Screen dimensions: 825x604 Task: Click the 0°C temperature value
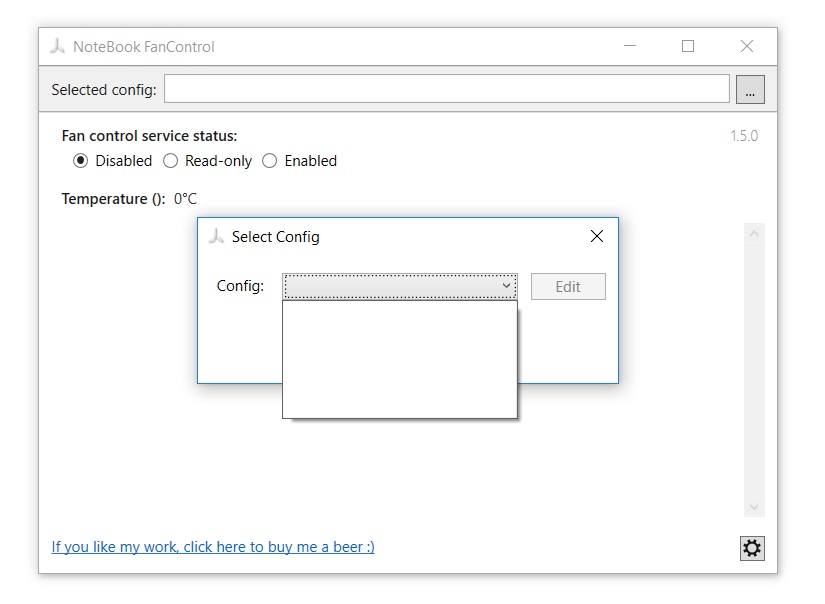pyautogui.click(x=185, y=199)
